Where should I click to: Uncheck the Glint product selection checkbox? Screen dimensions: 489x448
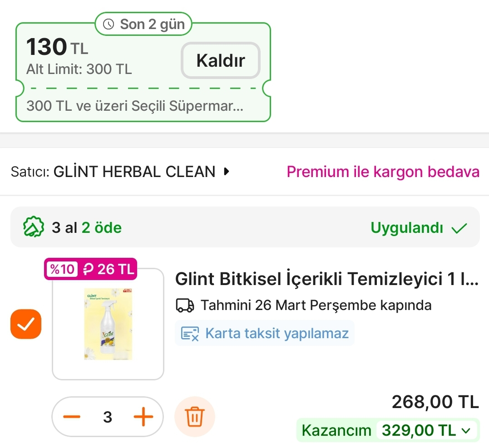tap(26, 324)
